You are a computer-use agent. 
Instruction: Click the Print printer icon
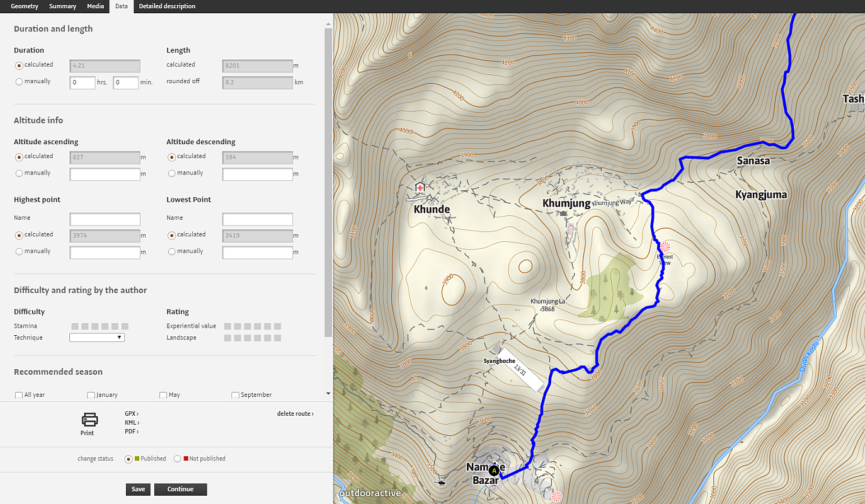point(89,419)
